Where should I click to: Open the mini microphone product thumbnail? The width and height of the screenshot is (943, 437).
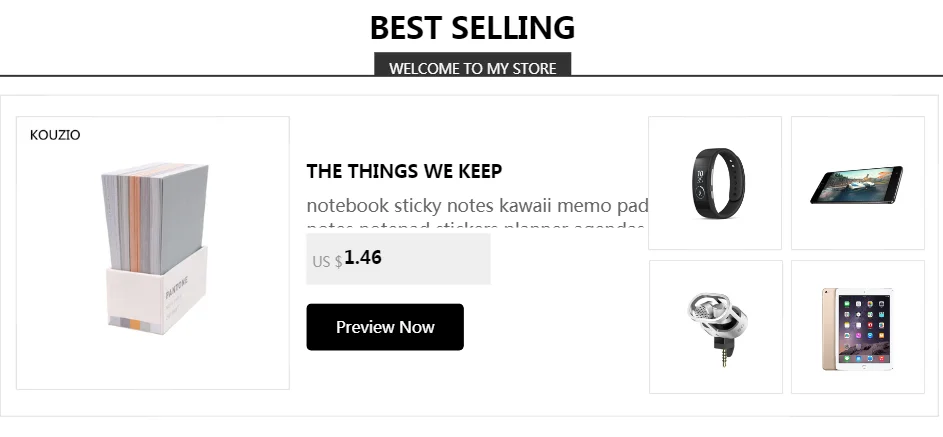click(716, 327)
